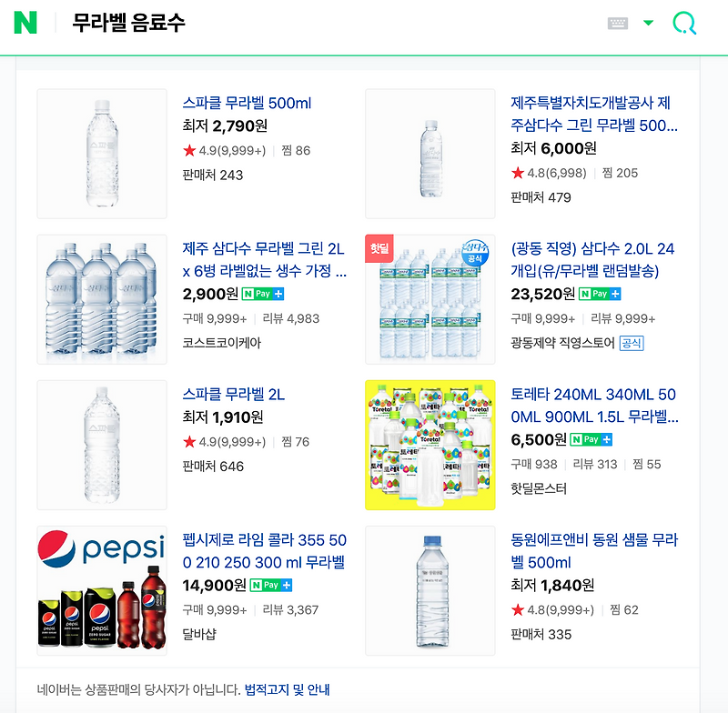Image resolution: width=728 pixels, height=713 pixels.
Task: Open the 스파클 무라벨 500ml product link
Action: pyautogui.click(x=247, y=103)
